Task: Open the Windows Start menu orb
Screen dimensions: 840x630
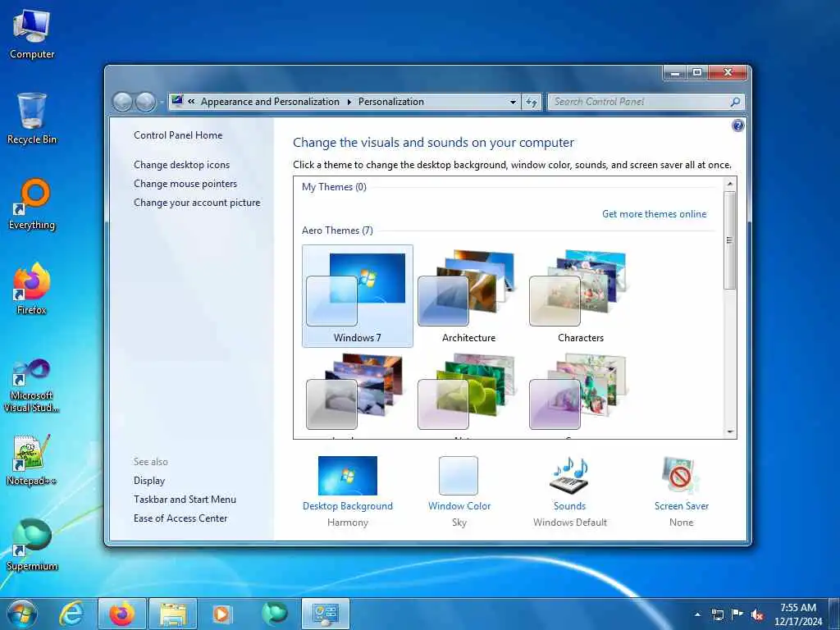Action: [x=21, y=614]
